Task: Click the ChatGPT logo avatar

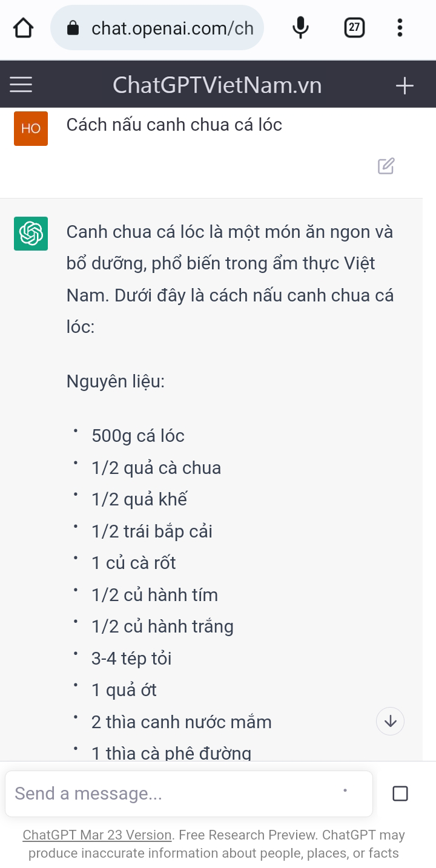Action: tap(31, 233)
